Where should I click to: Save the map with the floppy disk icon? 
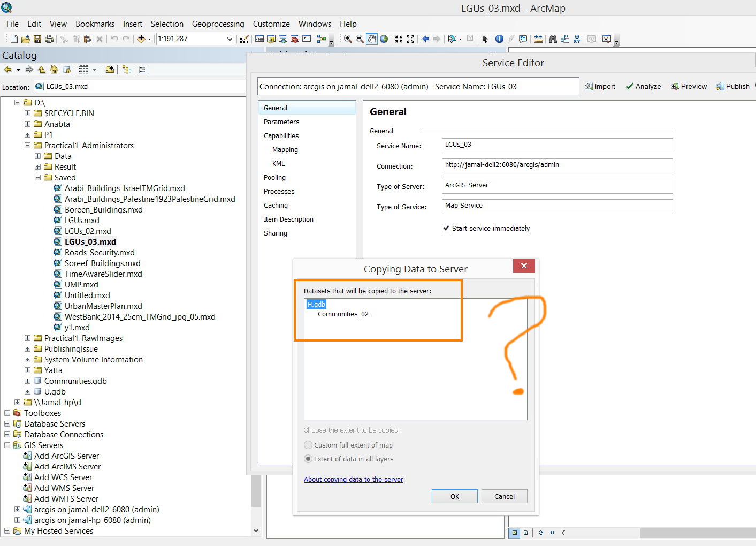click(x=37, y=39)
